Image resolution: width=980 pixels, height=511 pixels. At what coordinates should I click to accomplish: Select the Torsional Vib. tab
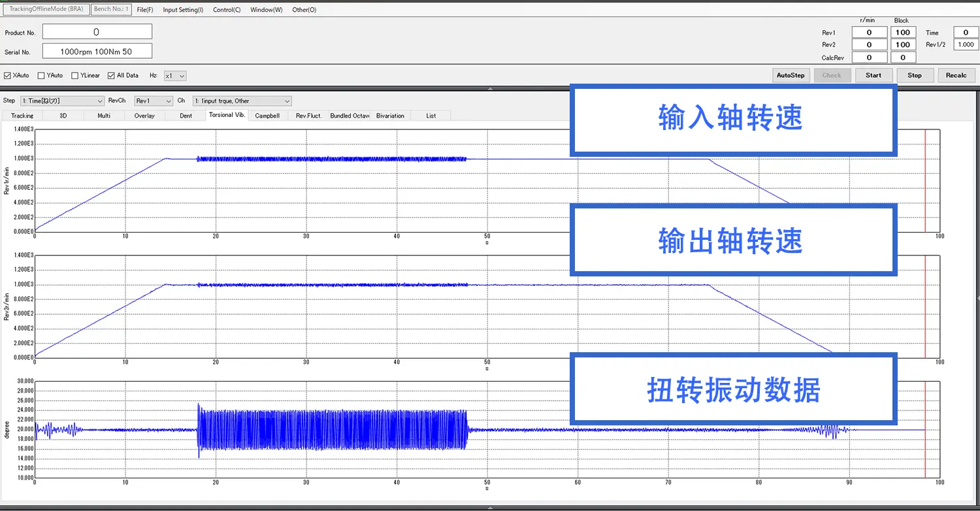(227, 115)
